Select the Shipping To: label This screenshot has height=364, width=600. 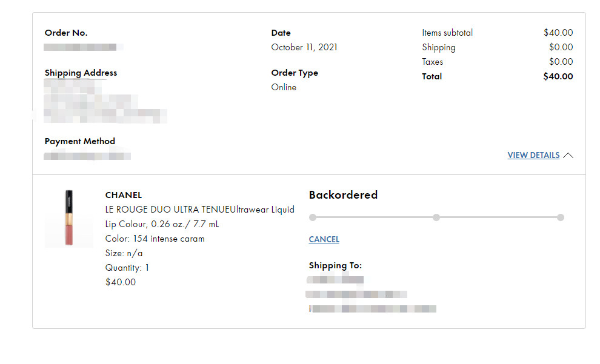pos(335,265)
